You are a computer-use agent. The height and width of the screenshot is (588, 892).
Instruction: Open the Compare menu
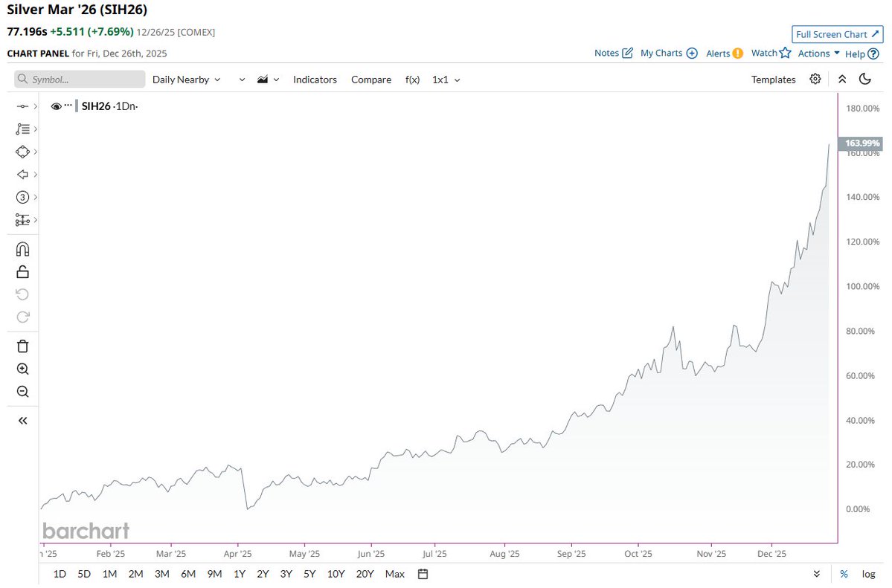pyautogui.click(x=371, y=80)
